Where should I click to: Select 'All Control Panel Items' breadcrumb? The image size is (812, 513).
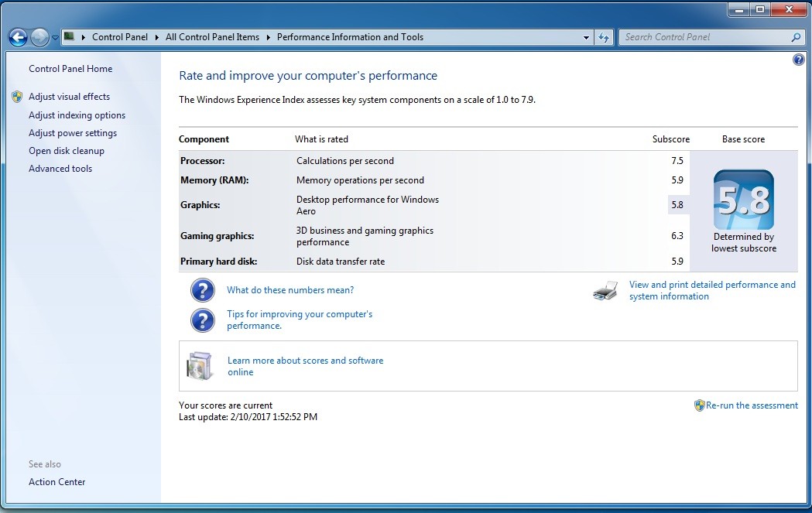[x=212, y=37]
